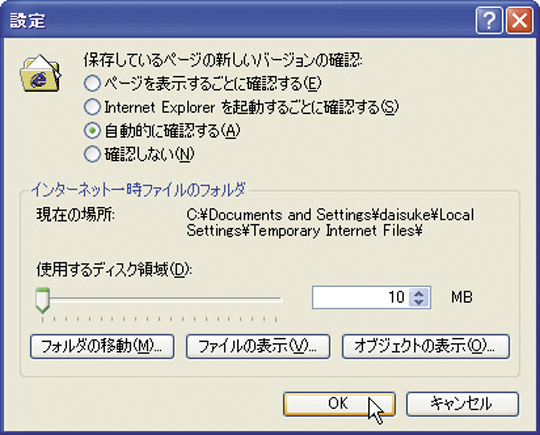Select 確認しない radio button

[92, 154]
